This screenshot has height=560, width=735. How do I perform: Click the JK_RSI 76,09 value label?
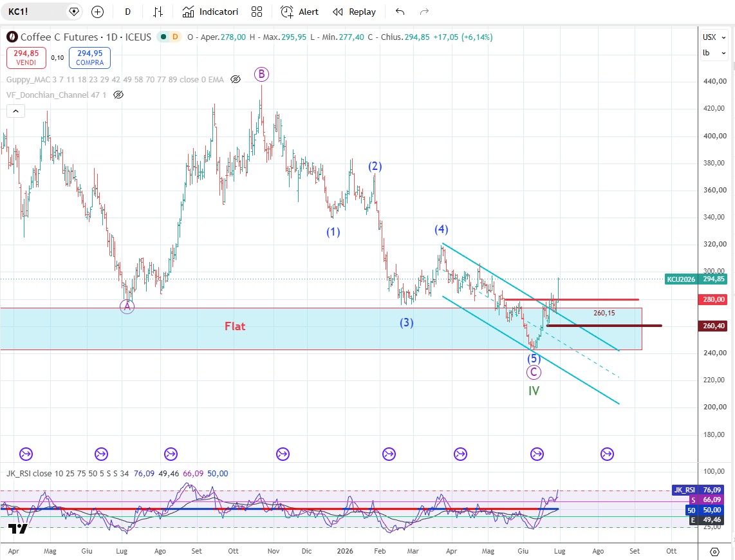coord(700,490)
